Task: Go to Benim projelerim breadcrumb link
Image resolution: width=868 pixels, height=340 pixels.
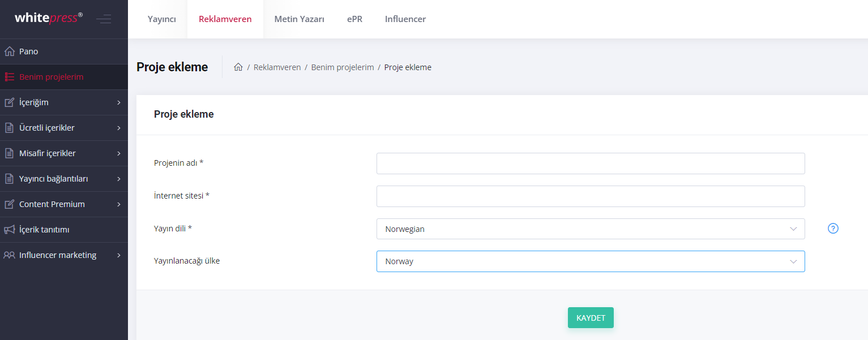Action: (x=343, y=67)
